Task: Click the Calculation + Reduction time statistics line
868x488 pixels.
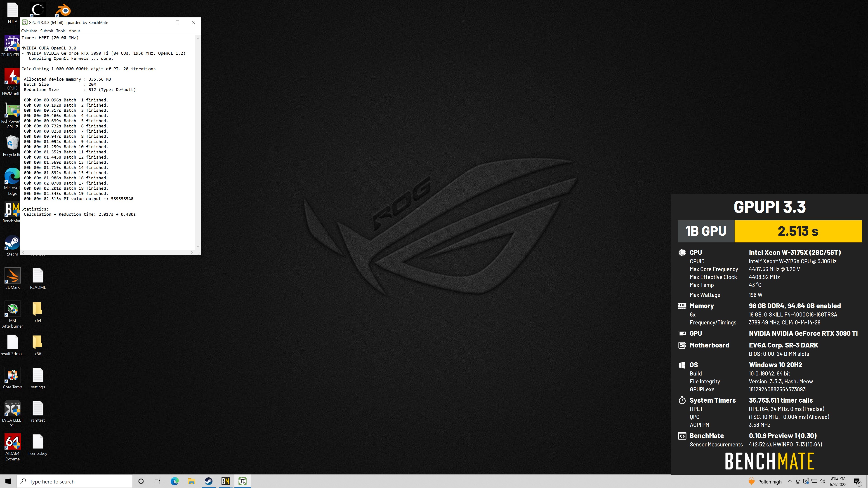Action: coord(80,214)
